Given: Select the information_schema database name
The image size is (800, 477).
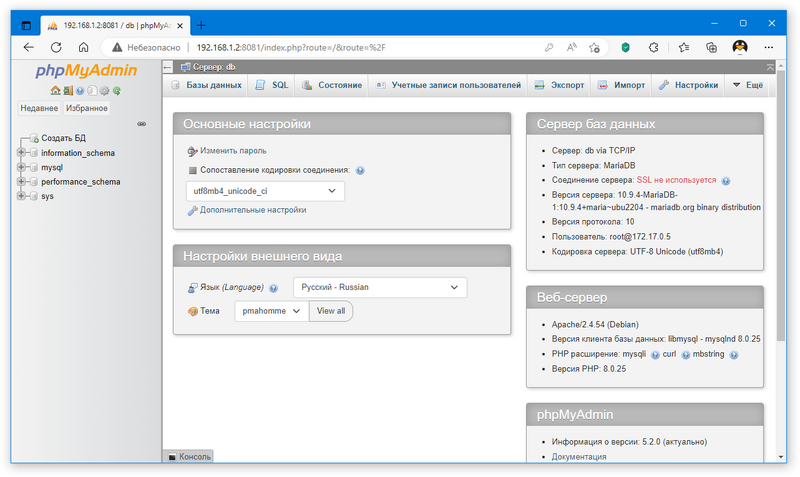Looking at the screenshot, I should pyautogui.click(x=78, y=153).
